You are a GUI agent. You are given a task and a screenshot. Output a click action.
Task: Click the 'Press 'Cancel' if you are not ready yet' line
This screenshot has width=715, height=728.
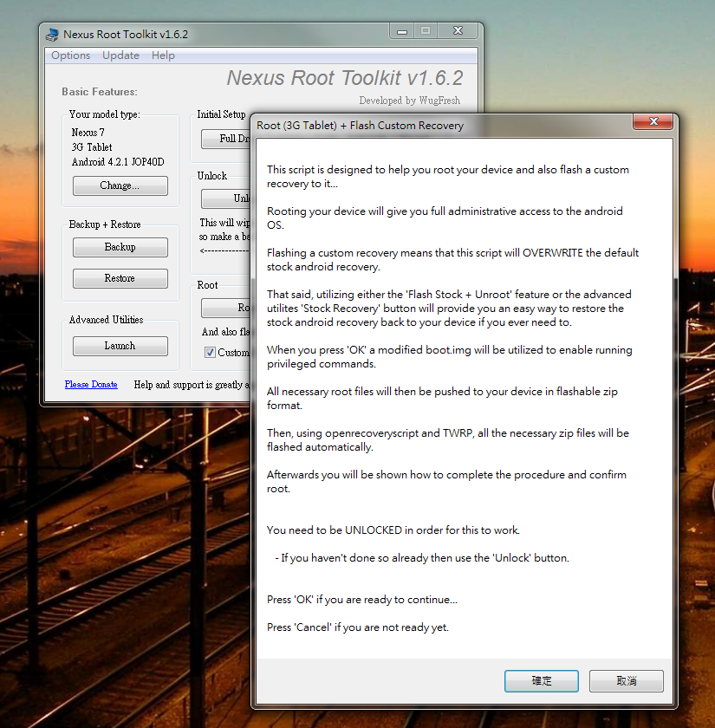coord(358,627)
